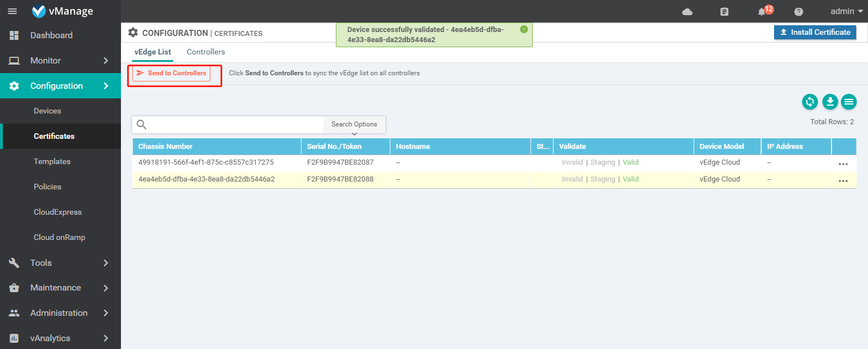Click the Monitor laptop icon
The width and height of the screenshot is (868, 349).
pos(14,61)
